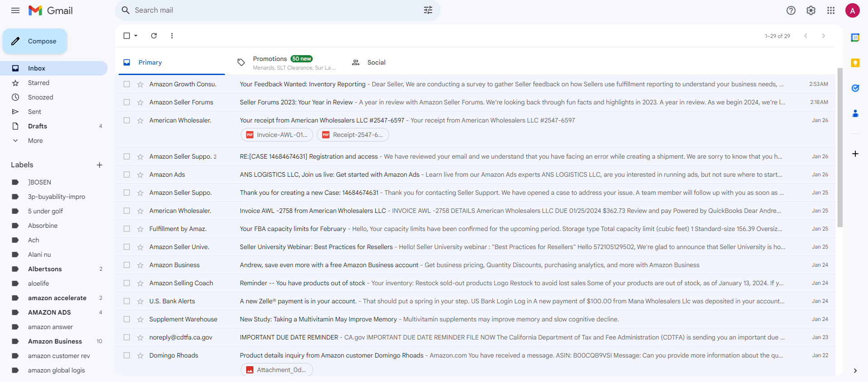Viewport: 868px width, 382px height.
Task: Create a new label with plus icon
Action: (x=100, y=165)
